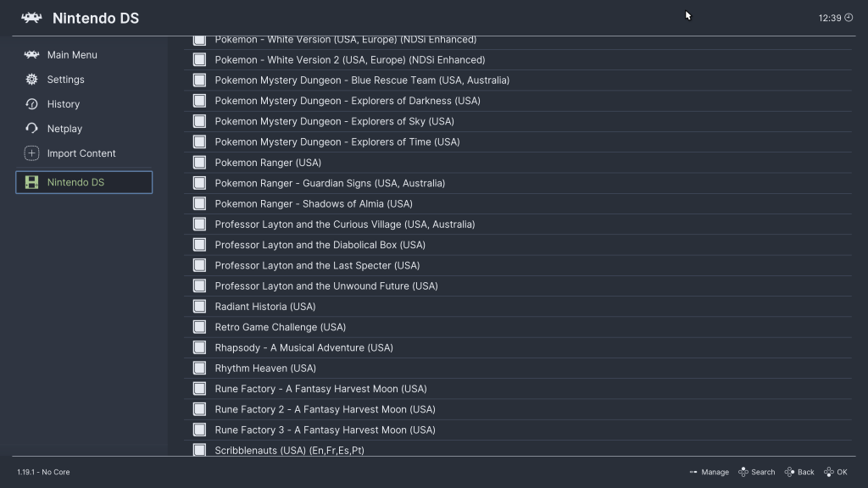Click the RetroArch invader logo icon

pyautogui.click(x=31, y=18)
